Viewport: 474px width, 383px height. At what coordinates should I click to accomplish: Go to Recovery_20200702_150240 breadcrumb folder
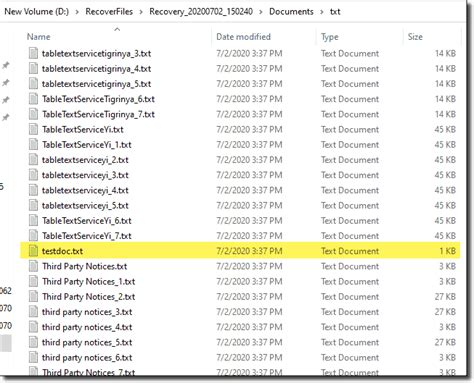pyautogui.click(x=201, y=12)
